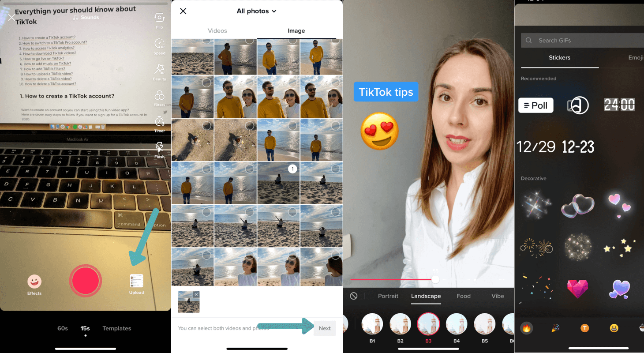Add the 24:00 clock sticker

[619, 105]
